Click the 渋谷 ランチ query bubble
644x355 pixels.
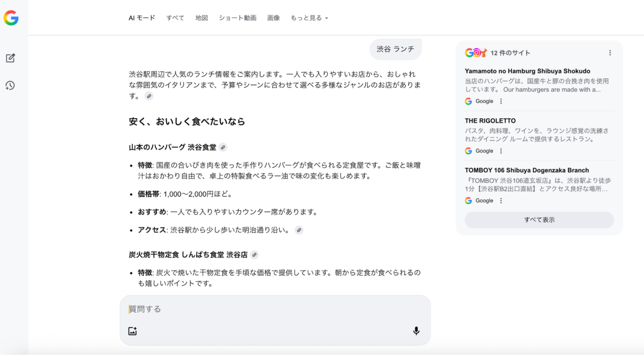click(x=395, y=49)
